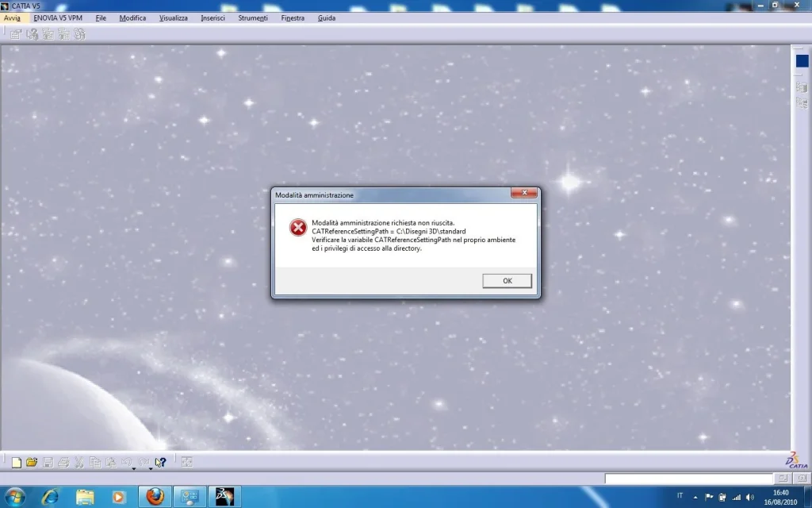
Task: Open the Windows Start menu
Action: coord(14,497)
